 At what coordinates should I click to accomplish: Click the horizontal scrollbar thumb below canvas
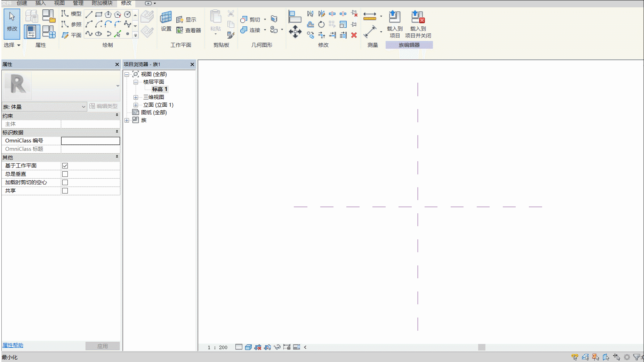point(482,347)
